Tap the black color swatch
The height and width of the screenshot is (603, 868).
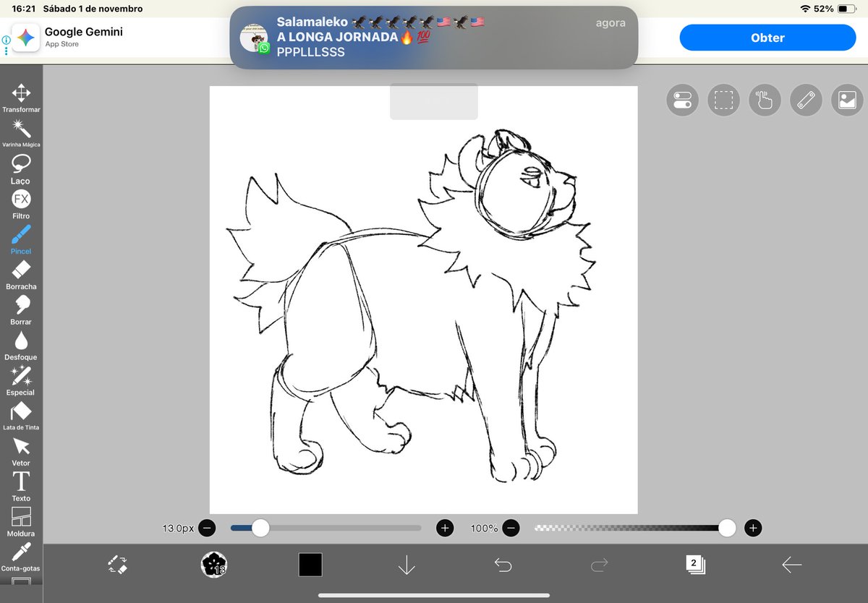pos(310,565)
